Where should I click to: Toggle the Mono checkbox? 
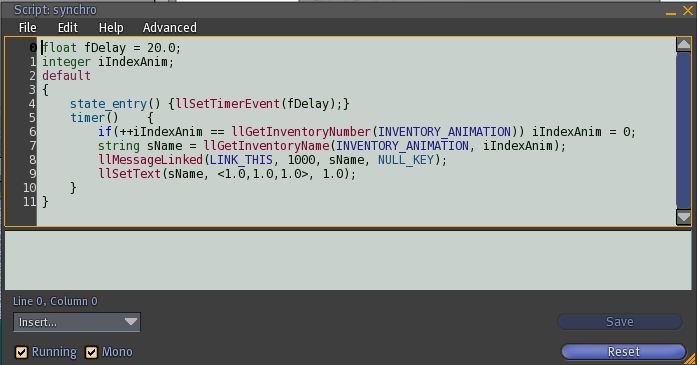pyautogui.click(x=91, y=353)
